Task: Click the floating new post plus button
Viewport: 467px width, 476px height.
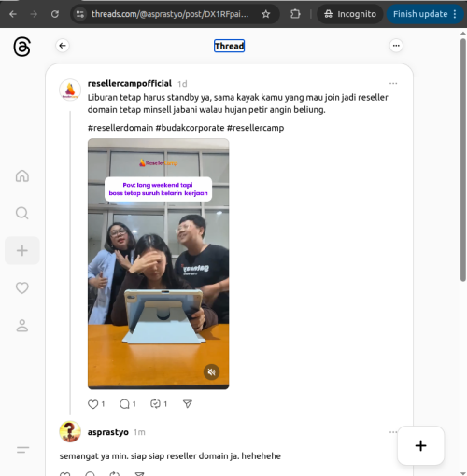Action: click(420, 445)
